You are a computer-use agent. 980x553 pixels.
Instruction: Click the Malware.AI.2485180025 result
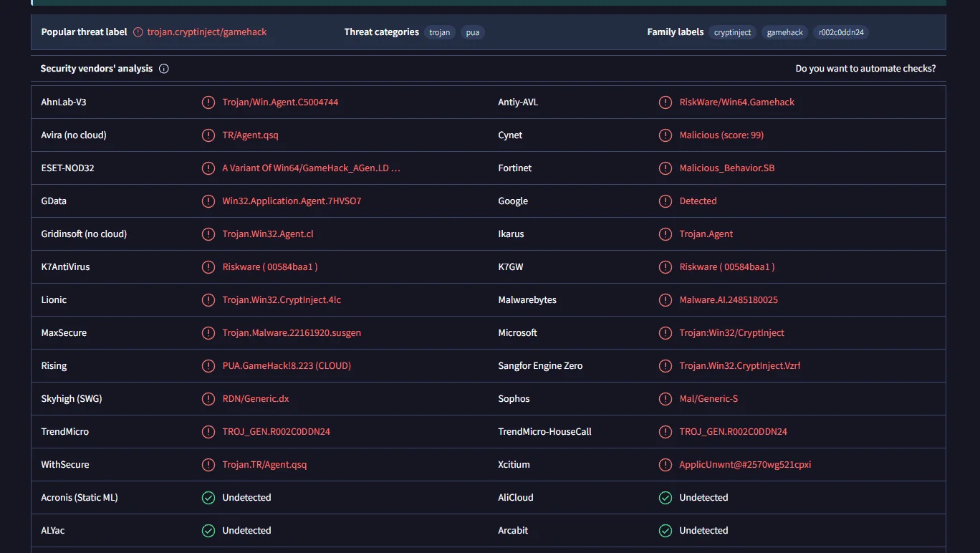729,300
